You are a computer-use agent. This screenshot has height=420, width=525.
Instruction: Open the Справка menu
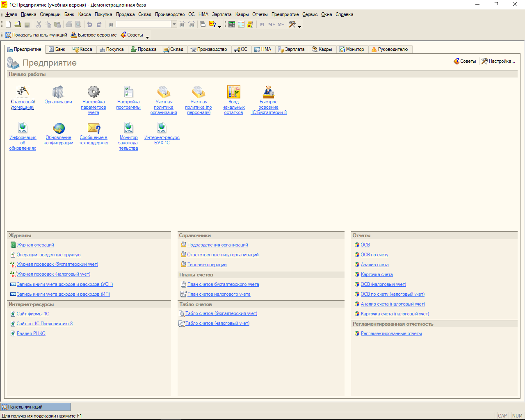[x=345, y=14]
